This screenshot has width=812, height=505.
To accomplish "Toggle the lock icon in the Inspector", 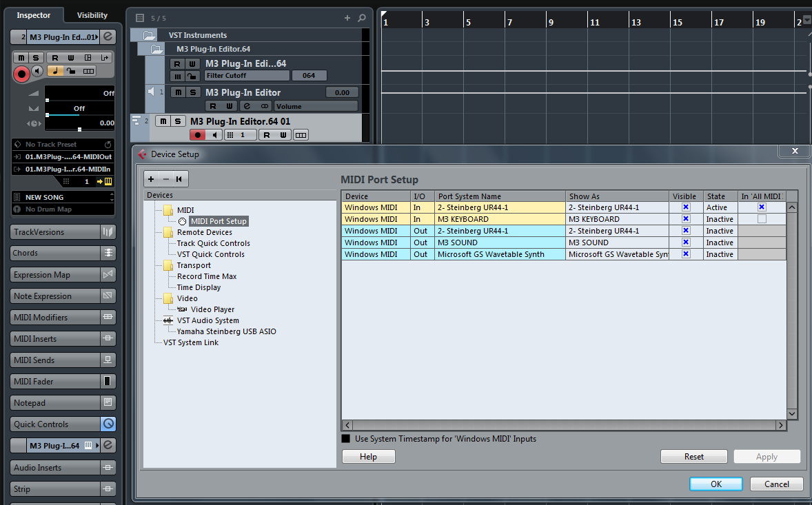I will (x=71, y=71).
